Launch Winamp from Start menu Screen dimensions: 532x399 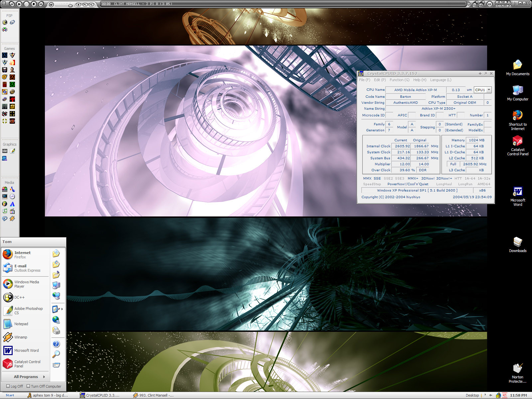pos(25,337)
